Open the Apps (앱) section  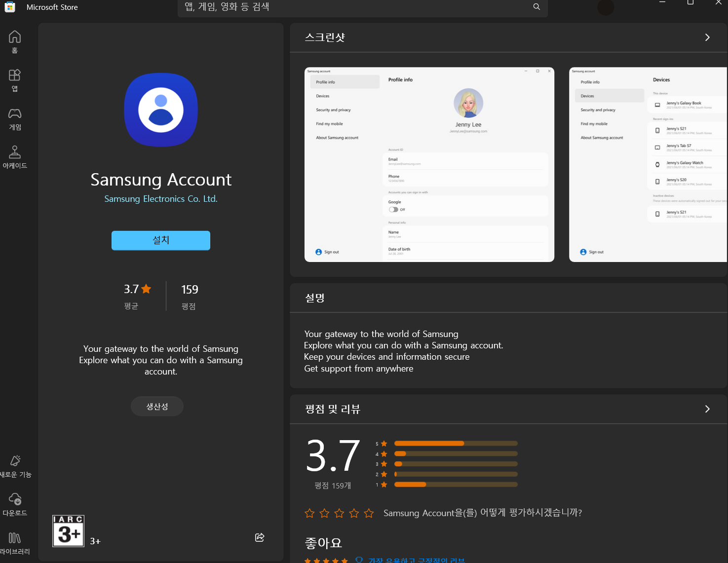15,80
